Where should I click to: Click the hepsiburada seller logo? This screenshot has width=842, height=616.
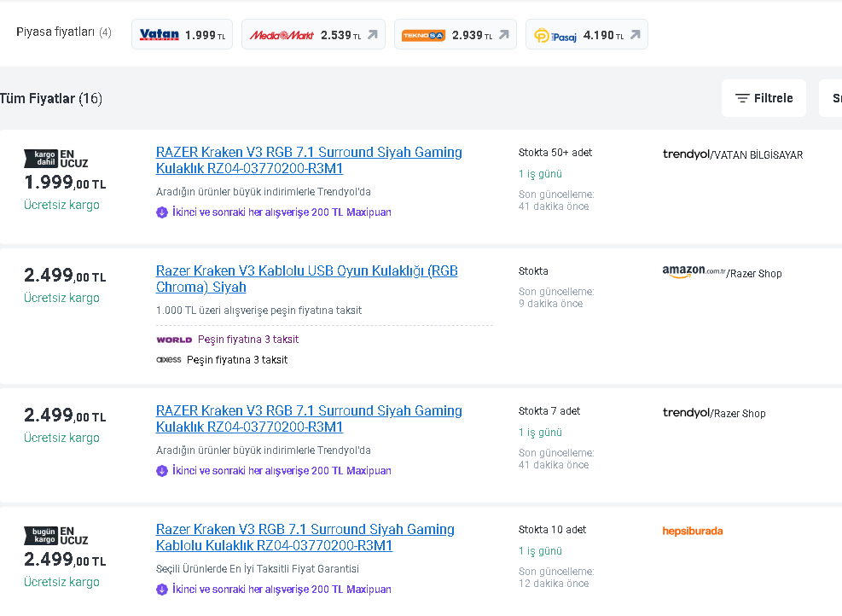click(693, 531)
